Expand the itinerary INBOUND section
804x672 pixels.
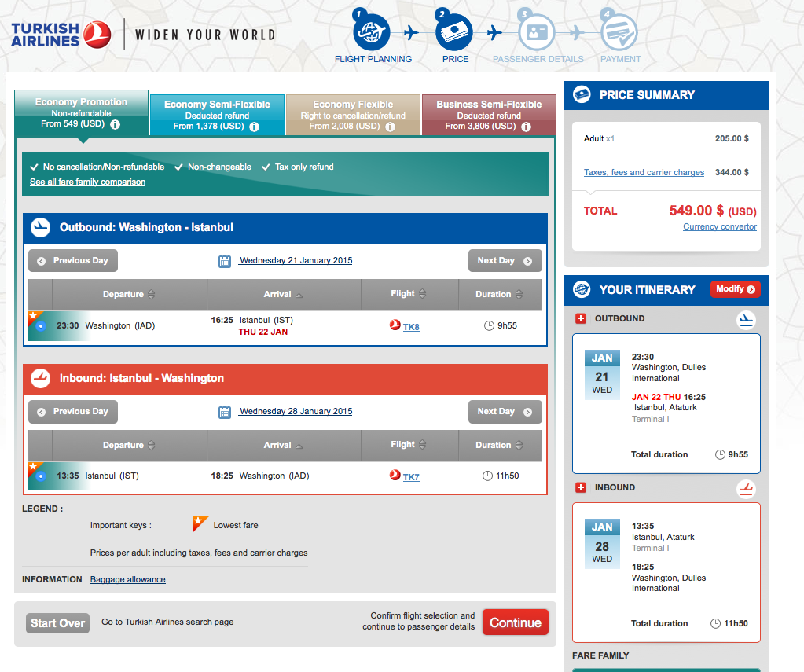click(581, 487)
